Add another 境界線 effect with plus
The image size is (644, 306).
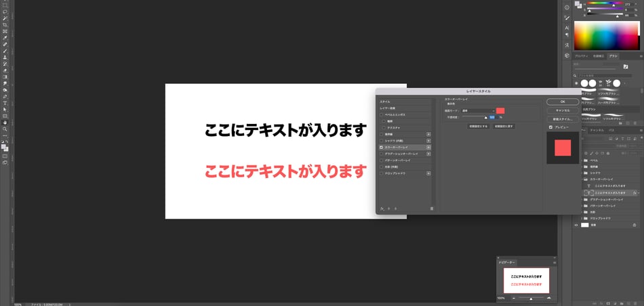(x=429, y=134)
